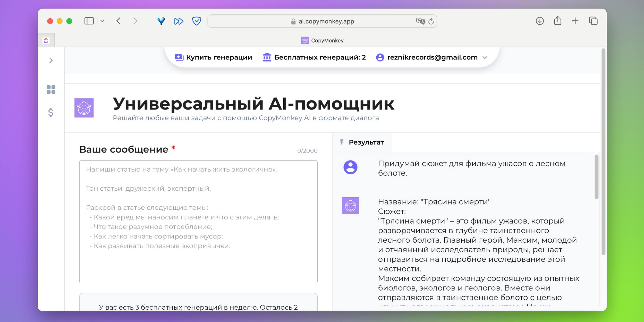This screenshot has width=644, height=322.
Task: Click the 0/2000 character counter
Action: point(307,151)
